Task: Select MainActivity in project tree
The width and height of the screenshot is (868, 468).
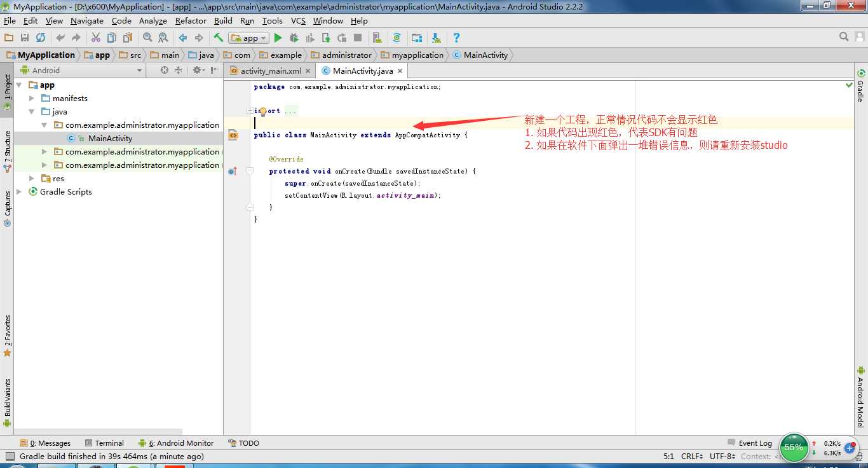Action: (x=110, y=138)
